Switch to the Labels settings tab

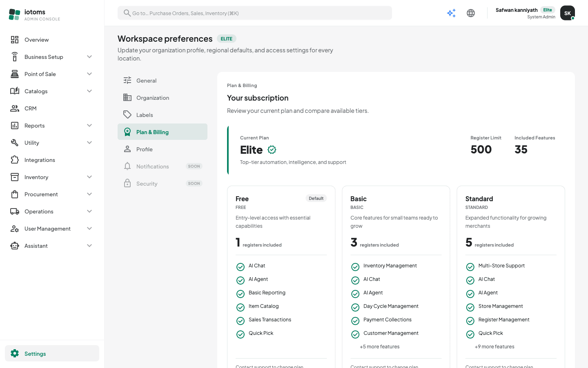coord(163,115)
